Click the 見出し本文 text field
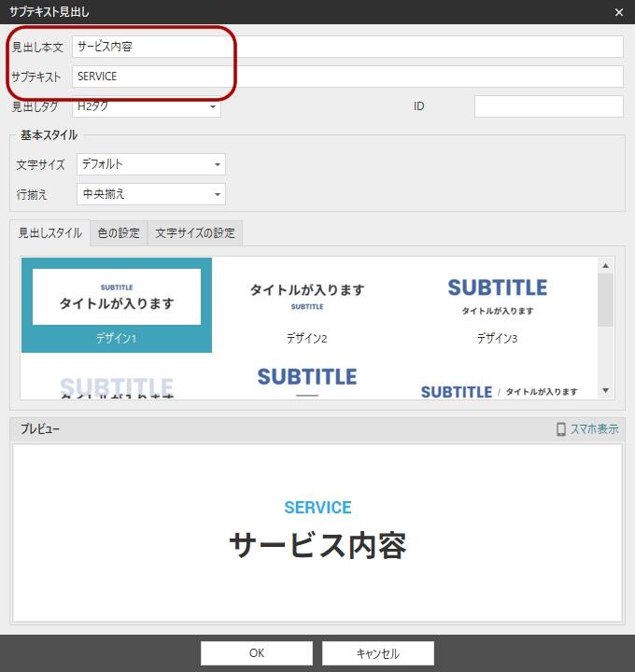 click(346, 47)
